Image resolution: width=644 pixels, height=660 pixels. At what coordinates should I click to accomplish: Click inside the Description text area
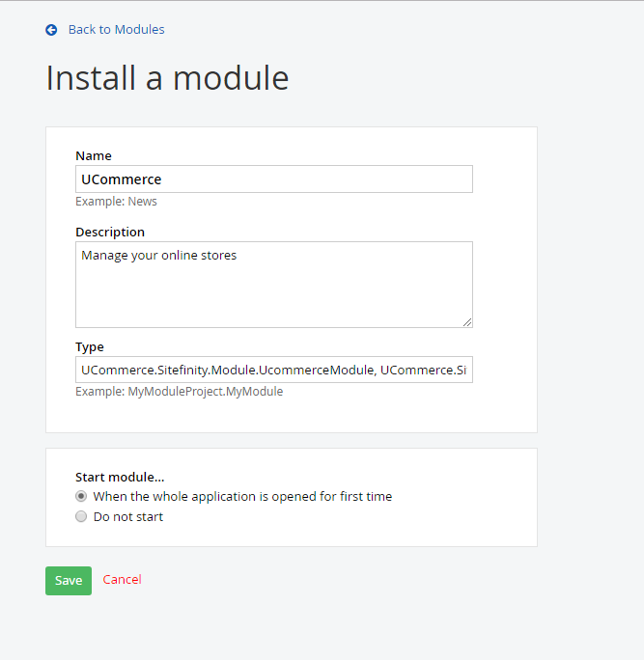pyautogui.click(x=273, y=289)
